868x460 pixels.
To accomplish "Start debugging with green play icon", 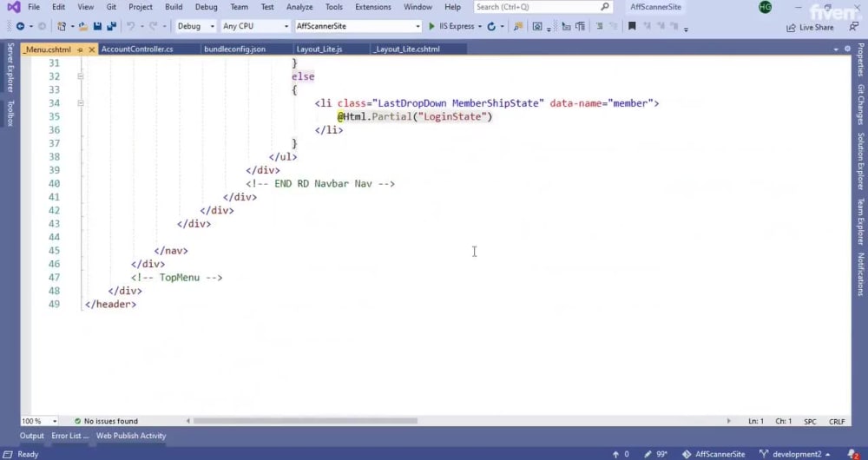I will (431, 26).
